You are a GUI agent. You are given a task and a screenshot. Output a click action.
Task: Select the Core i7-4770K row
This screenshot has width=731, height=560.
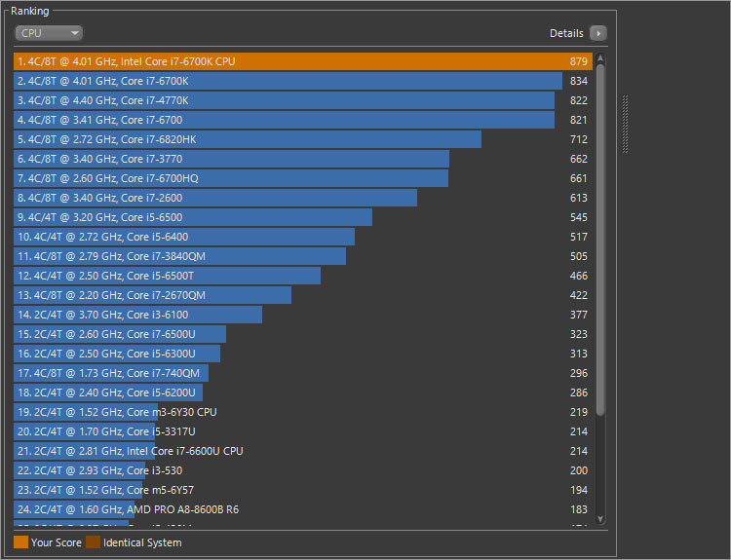tap(303, 100)
